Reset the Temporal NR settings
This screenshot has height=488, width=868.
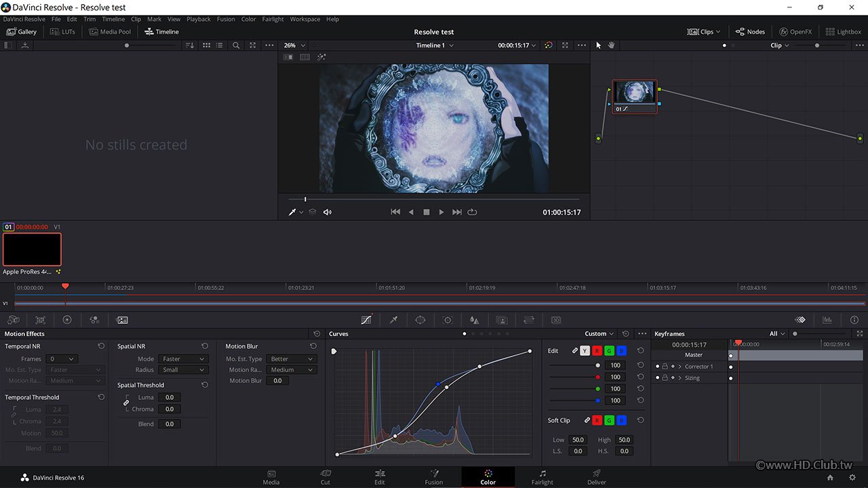pos(101,346)
